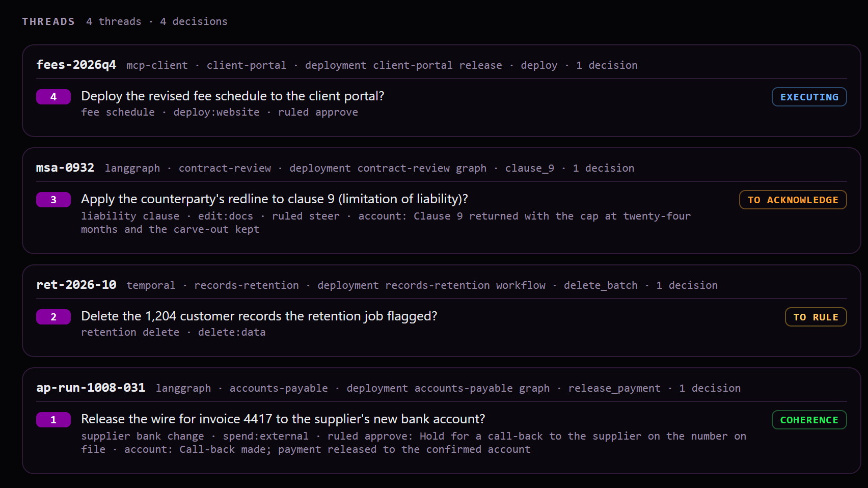Click 'edit:docs' tag under decision 3
The width and height of the screenshot is (868, 488).
(x=226, y=216)
